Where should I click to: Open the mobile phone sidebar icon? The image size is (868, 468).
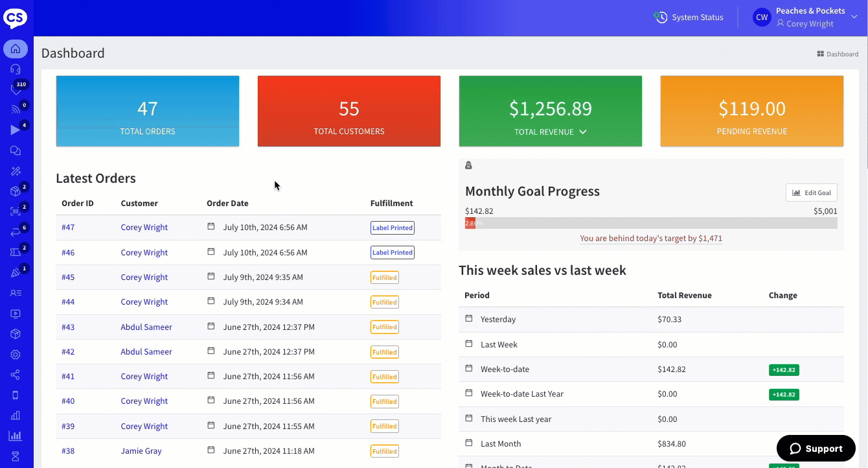pos(16,395)
